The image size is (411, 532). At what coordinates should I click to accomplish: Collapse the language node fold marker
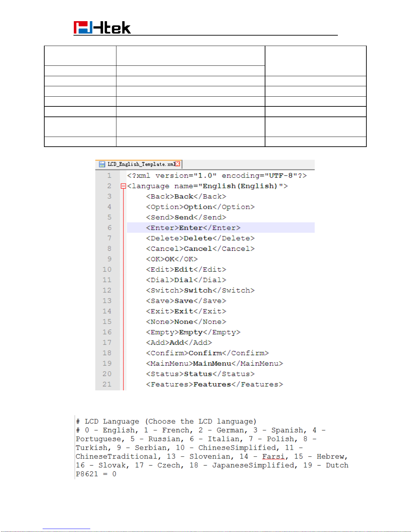pyautogui.click(x=123, y=186)
